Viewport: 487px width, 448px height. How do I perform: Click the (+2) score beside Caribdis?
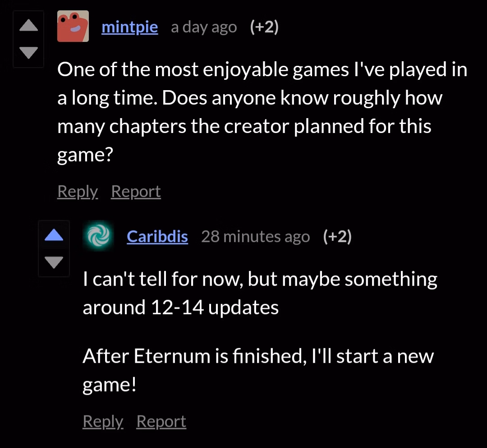pyautogui.click(x=337, y=237)
